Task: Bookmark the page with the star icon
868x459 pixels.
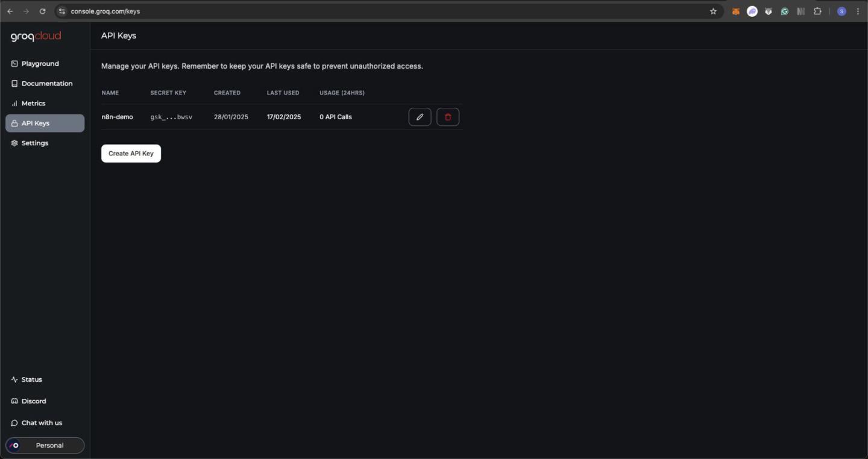Action: (713, 11)
